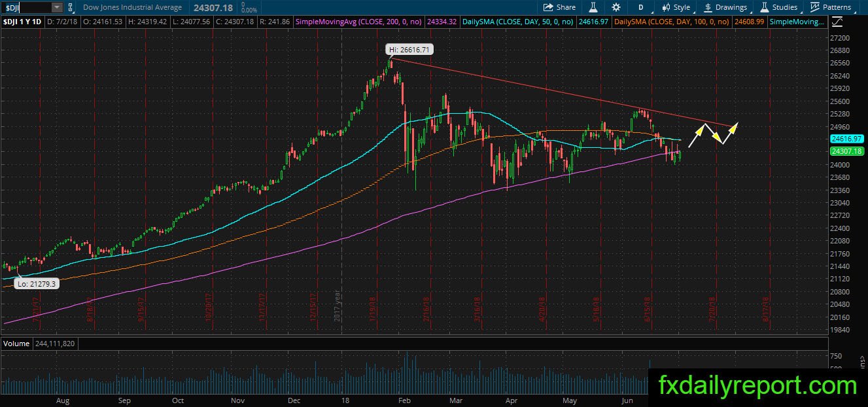Open the Style dropdown
Screen dimensions: 868x407
click(676, 7)
